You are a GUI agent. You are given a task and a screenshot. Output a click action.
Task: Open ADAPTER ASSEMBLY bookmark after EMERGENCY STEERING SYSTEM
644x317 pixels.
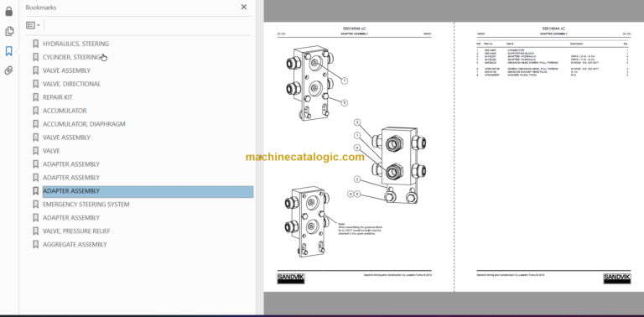point(71,218)
